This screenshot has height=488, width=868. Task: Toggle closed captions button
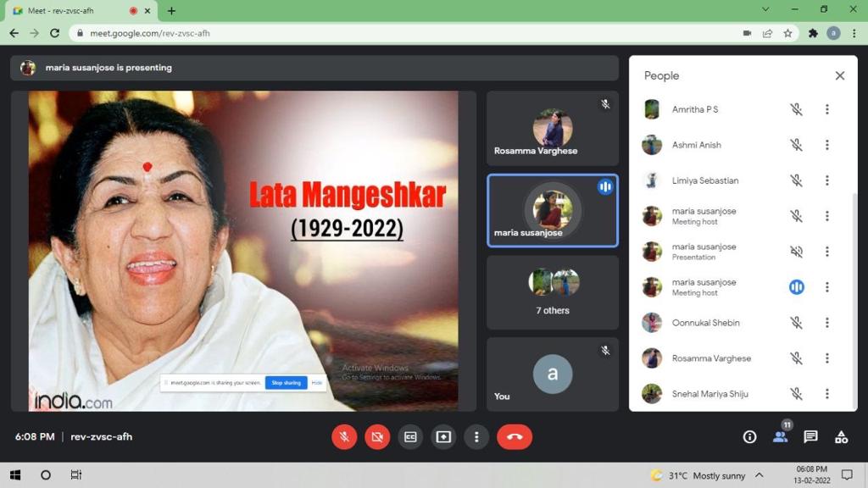coord(410,437)
